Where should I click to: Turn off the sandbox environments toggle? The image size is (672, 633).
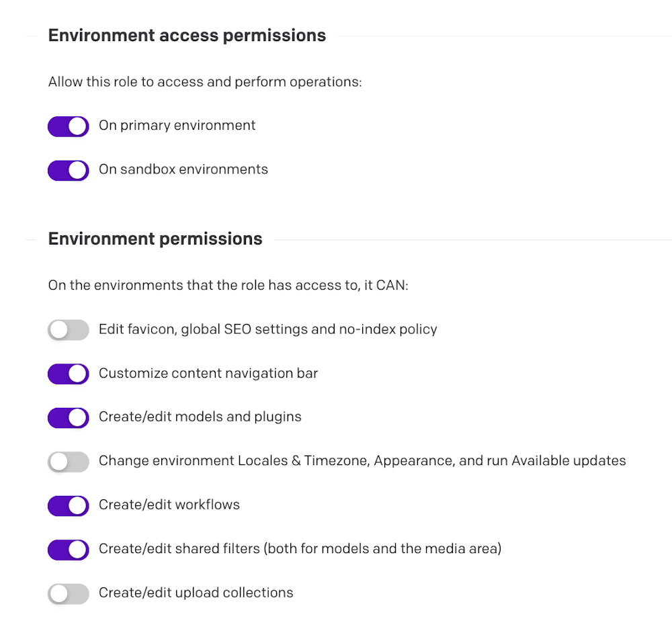68,170
